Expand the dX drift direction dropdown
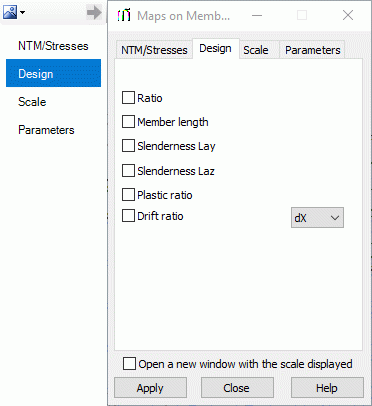The height and width of the screenshot is (406, 372). pos(317,218)
